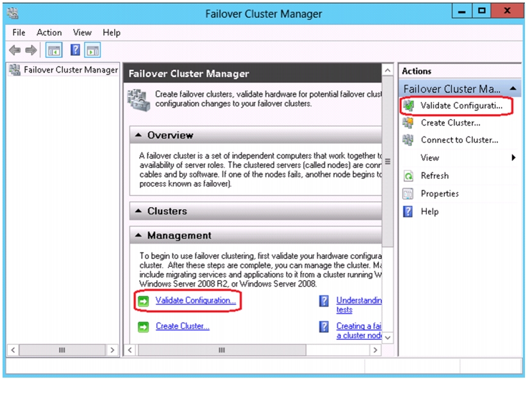Open the Help menu in menu bar
The image size is (532, 393).
tap(112, 33)
